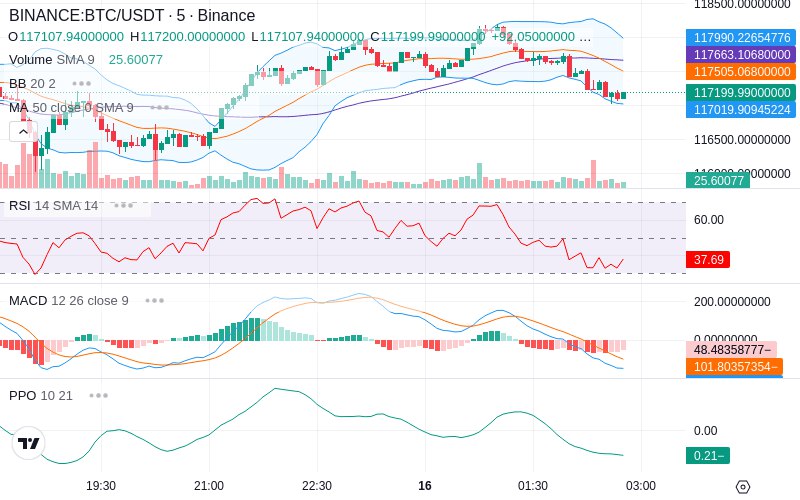Screen dimensions: 800x500
Task: Collapse the indicator legend chevron
Action: click(23, 132)
